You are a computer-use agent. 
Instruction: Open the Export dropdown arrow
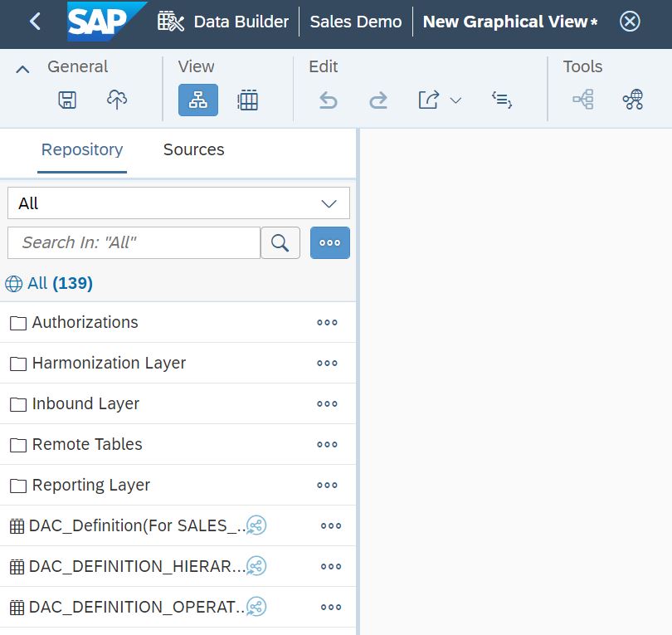455,100
